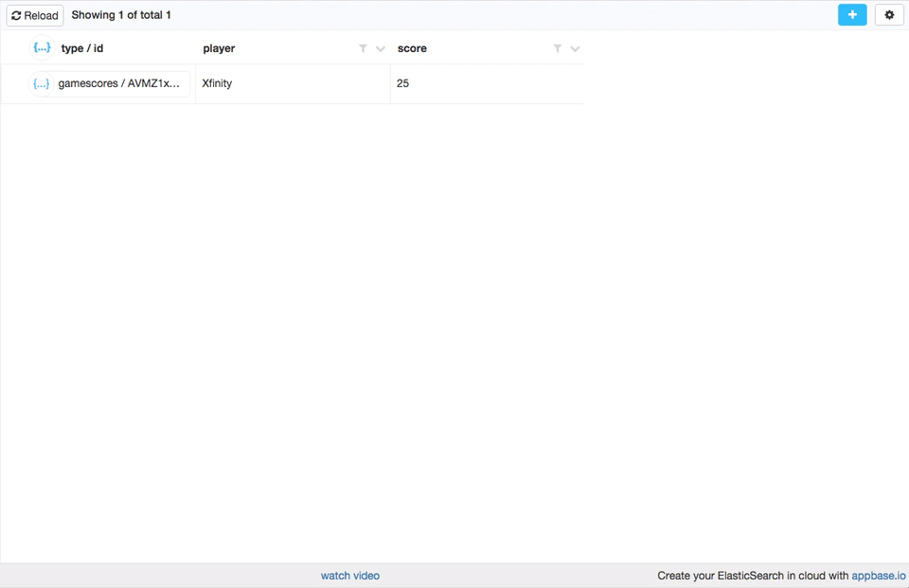
Task: Open the watch video link
Action: (350, 576)
